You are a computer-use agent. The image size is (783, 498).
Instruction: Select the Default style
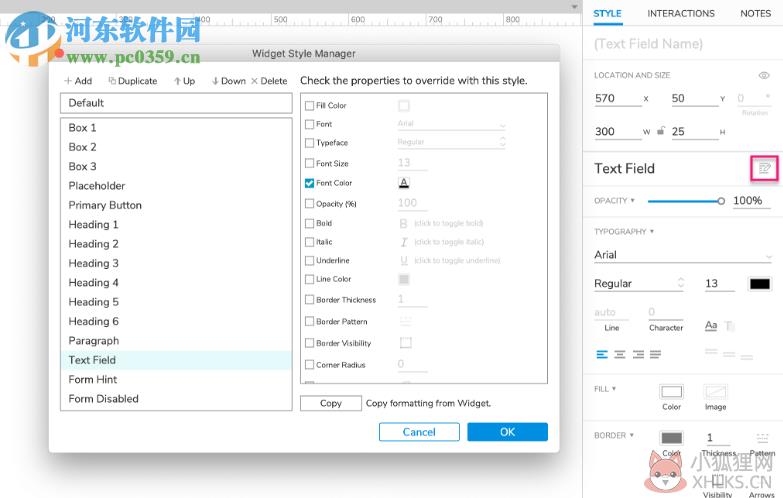coord(176,103)
